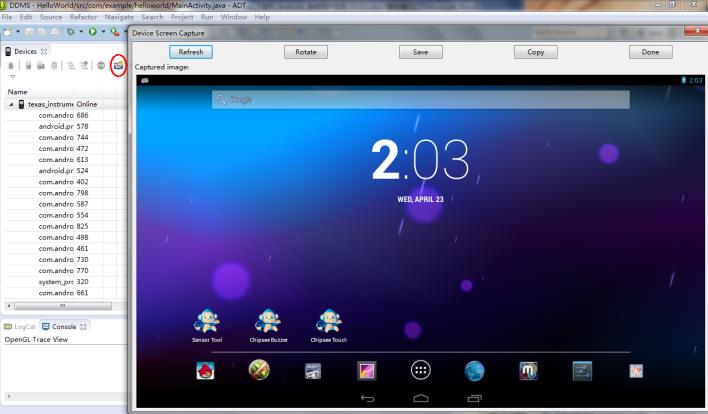Tap the Android Home navigation button
This screenshot has height=414, width=708.
421,398
